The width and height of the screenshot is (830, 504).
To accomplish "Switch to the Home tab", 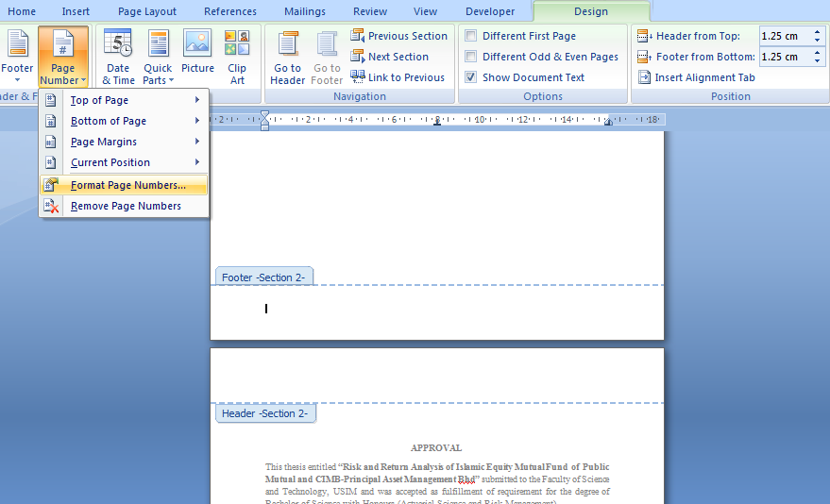I will (x=22, y=11).
